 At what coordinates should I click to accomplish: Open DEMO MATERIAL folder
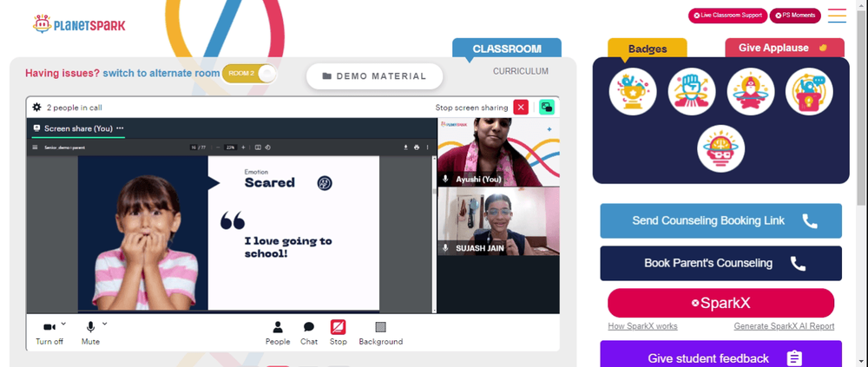coord(374,76)
